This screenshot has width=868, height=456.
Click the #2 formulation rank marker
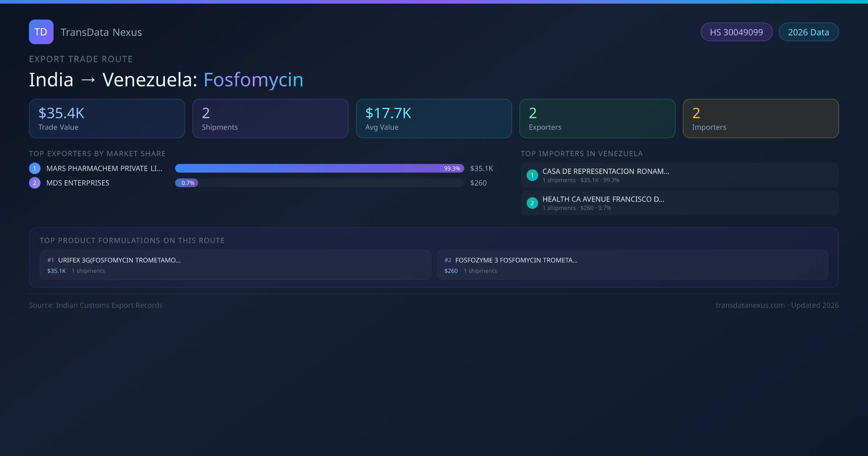click(x=448, y=260)
